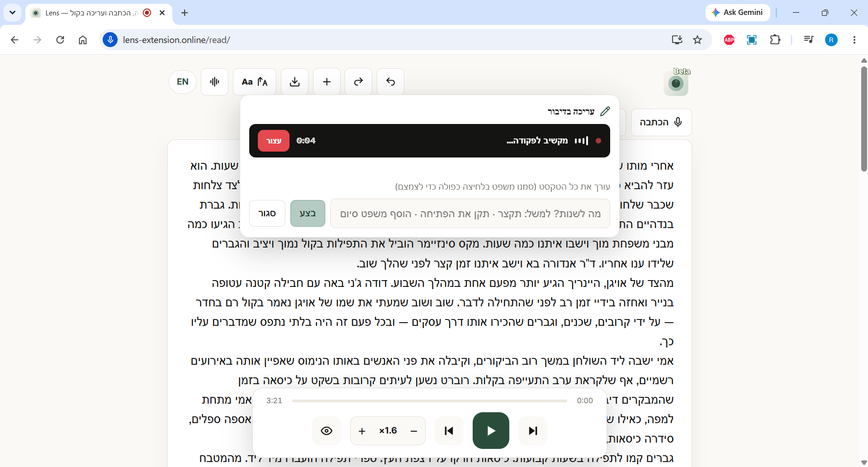Select the עריכה בדיבור panel title
Viewport: 868px width, 467px height.
[571, 111]
